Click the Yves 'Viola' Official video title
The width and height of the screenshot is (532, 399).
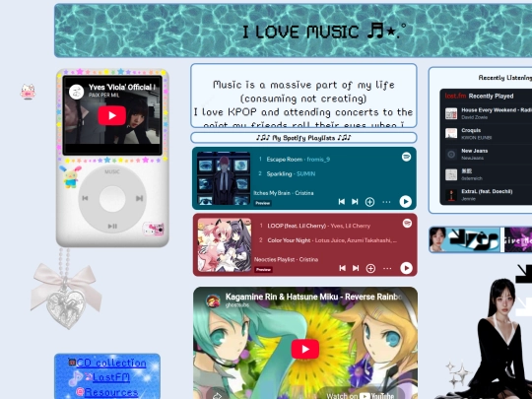[122, 88]
